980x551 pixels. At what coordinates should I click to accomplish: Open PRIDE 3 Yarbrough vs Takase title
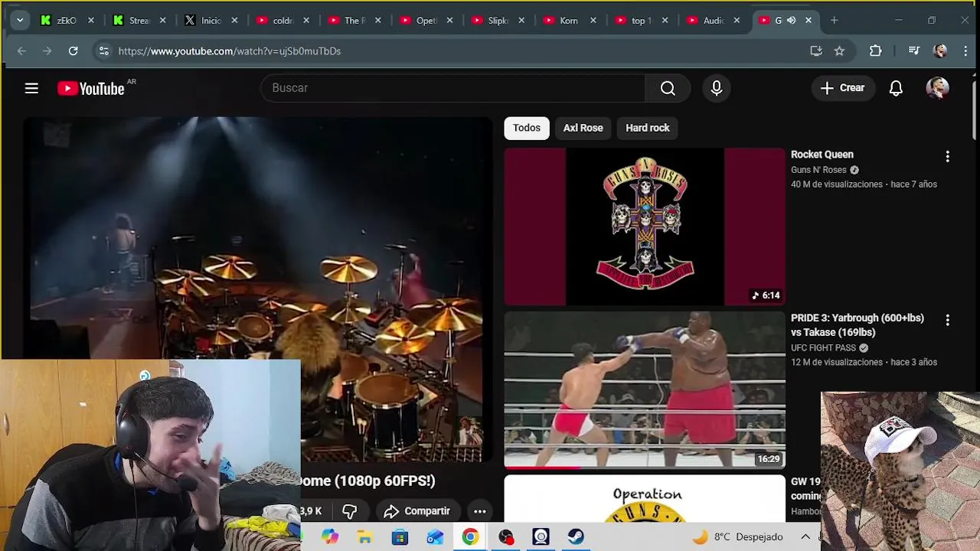pos(857,325)
